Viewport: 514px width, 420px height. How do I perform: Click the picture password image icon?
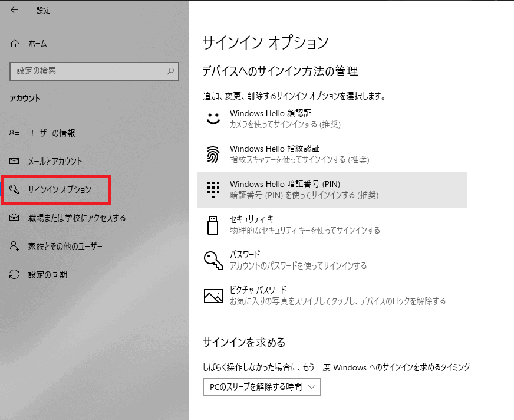(213, 296)
